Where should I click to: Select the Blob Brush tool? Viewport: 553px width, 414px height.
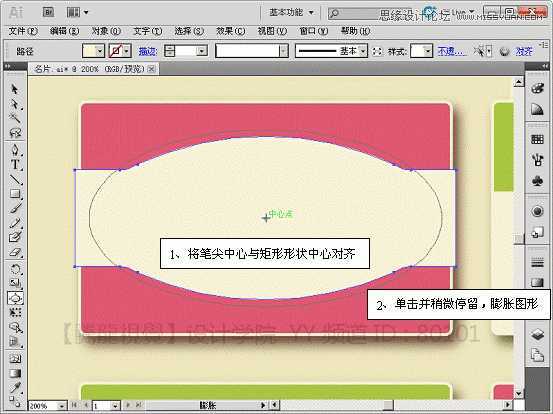[x=14, y=237]
